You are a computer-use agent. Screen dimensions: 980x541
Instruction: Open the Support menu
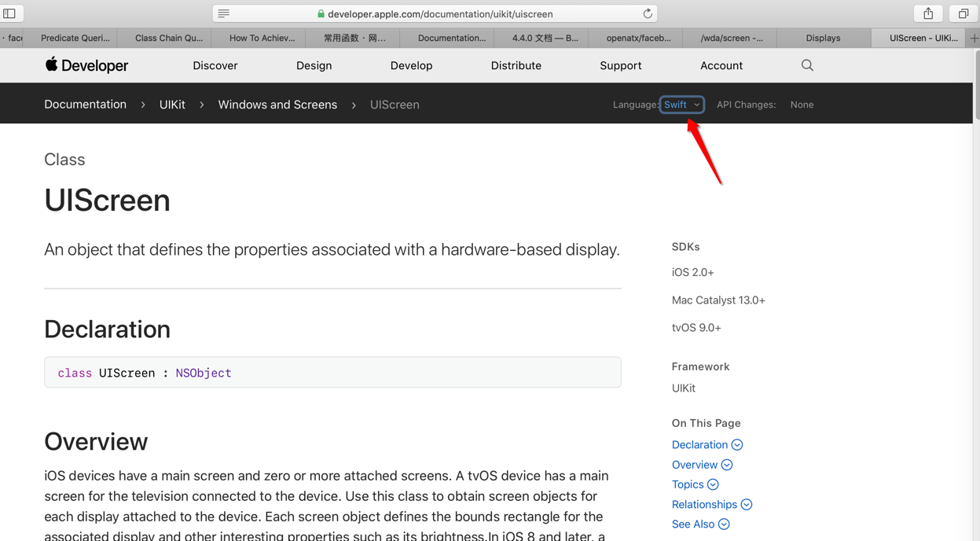(620, 65)
